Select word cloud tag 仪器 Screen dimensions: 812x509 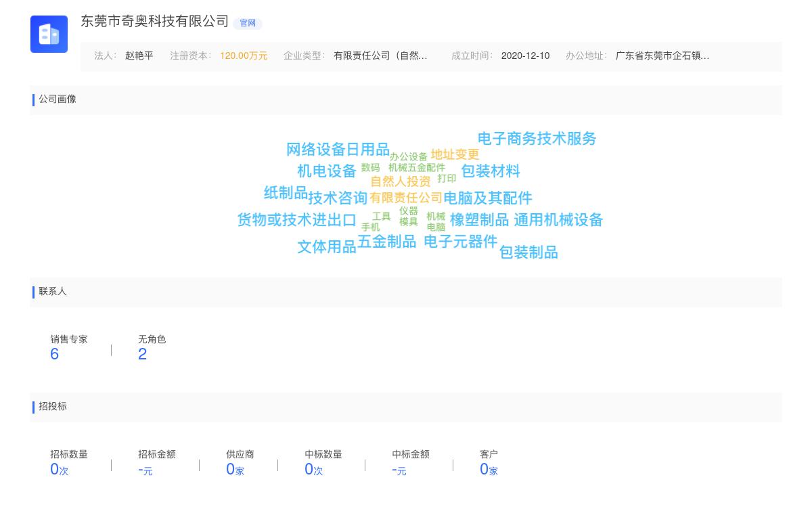pos(409,211)
